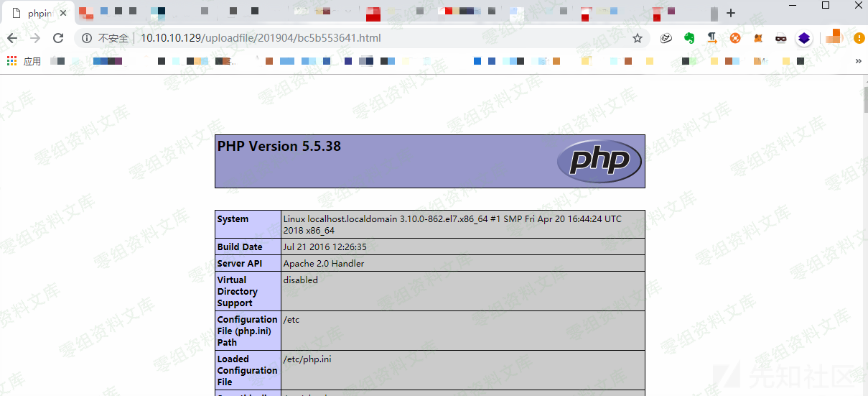This screenshot has height=396, width=868.
Task: Open the orange lifebuoy extension
Action: point(735,38)
